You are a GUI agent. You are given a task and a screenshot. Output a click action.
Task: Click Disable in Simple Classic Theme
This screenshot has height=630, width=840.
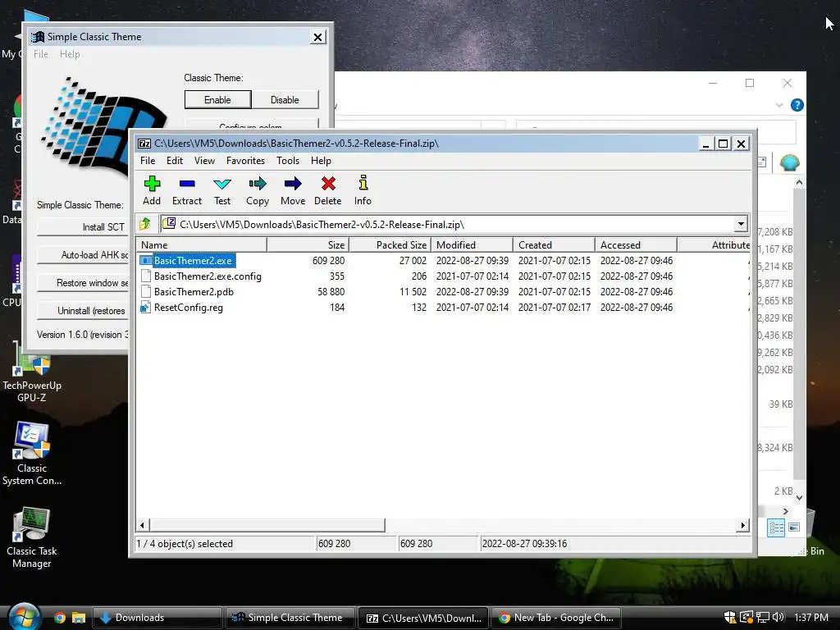pyautogui.click(x=285, y=99)
